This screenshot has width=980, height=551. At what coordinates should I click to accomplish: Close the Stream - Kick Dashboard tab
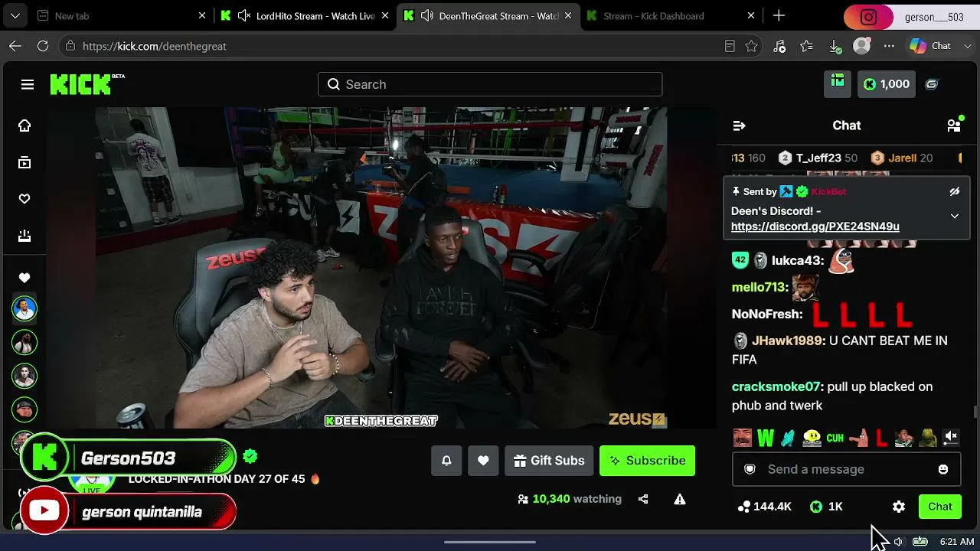[751, 15]
